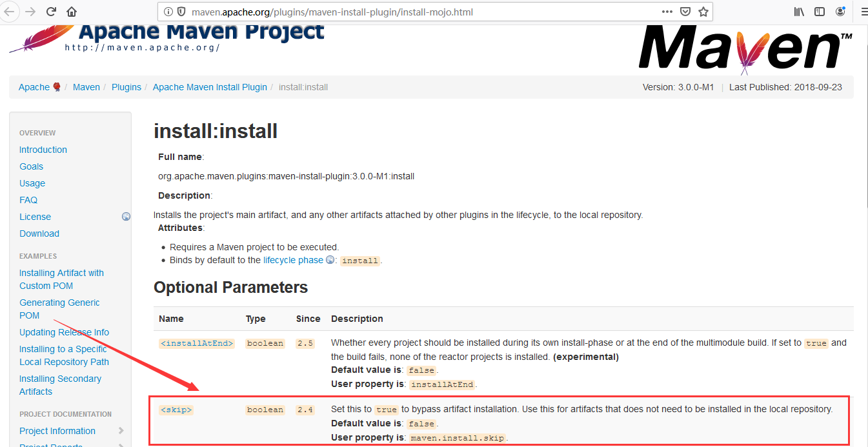The height and width of the screenshot is (447, 868).
Task: Reload the current page
Action: click(51, 12)
